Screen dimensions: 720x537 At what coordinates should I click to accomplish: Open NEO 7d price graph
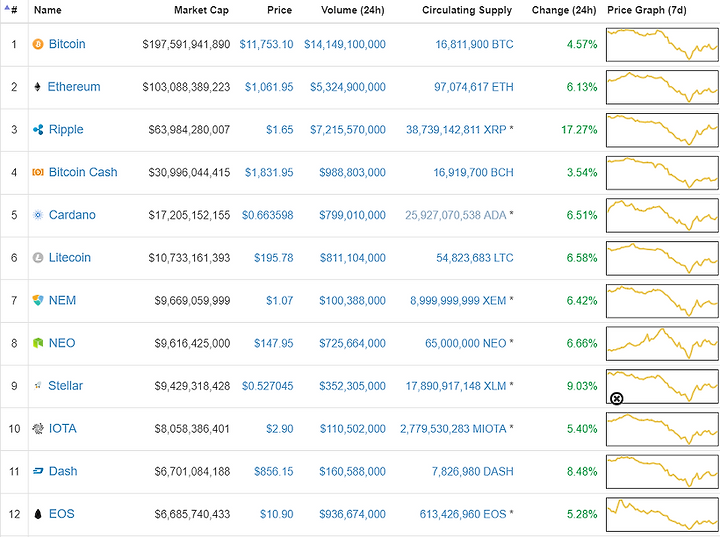pos(662,344)
